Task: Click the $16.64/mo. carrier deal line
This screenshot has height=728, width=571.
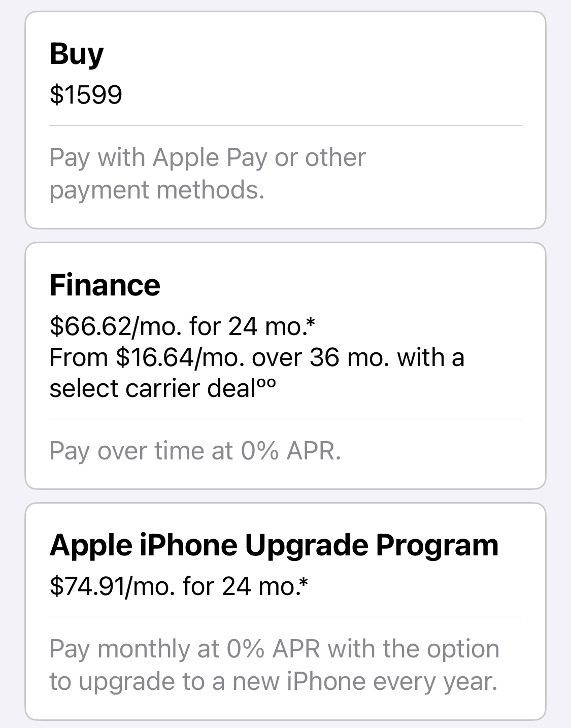Action: point(256,357)
